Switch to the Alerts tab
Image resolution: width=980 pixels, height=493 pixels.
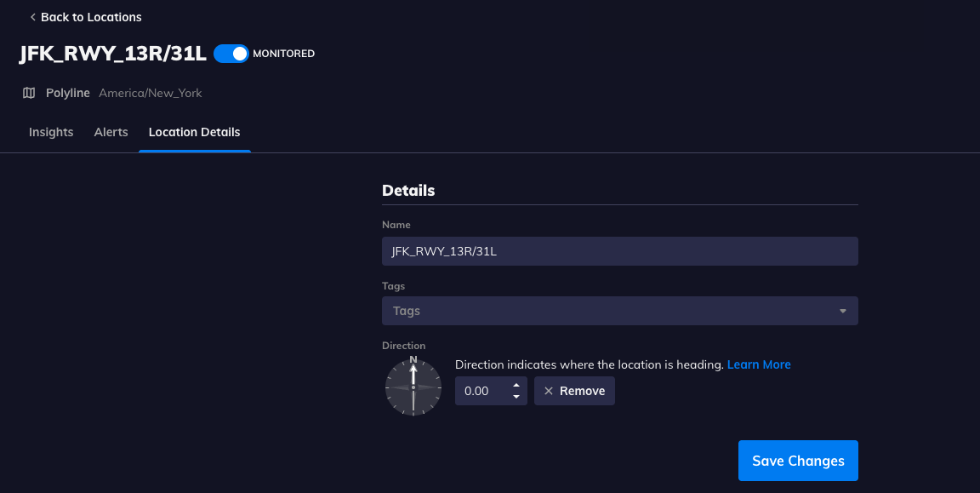click(x=111, y=132)
